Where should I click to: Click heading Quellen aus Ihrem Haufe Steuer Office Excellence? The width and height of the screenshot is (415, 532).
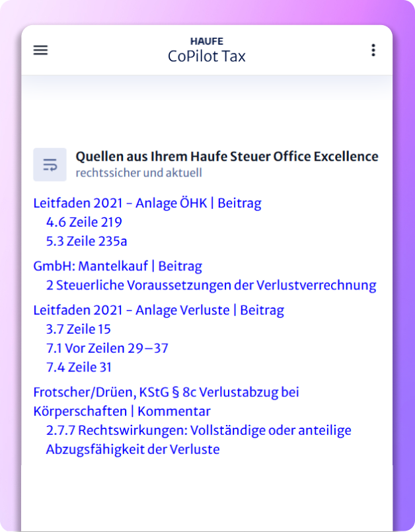pyautogui.click(x=227, y=157)
